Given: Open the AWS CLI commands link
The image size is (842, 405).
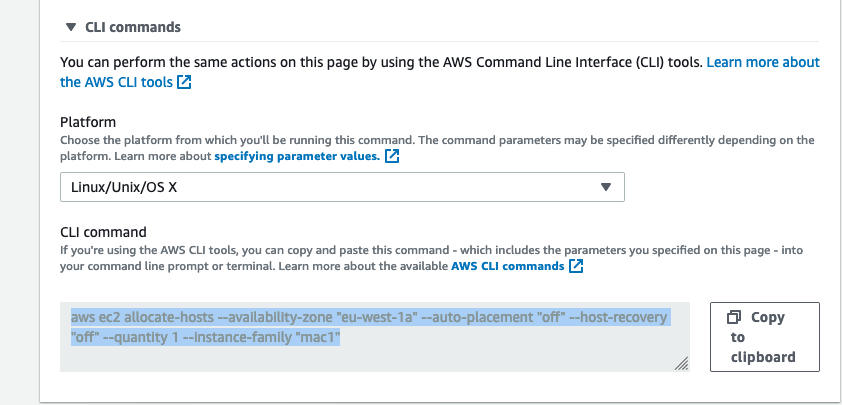Looking at the screenshot, I should [507, 266].
